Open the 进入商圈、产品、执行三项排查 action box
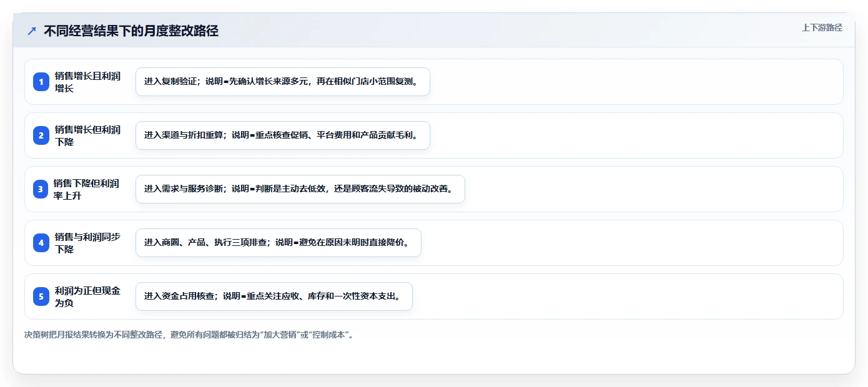Screen dimensions: 868x387 279,243
